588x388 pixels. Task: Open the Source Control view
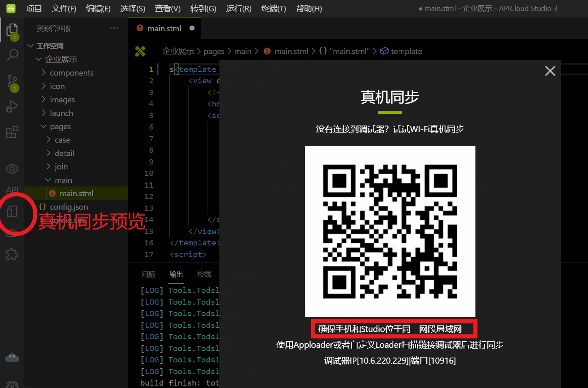pos(12,81)
